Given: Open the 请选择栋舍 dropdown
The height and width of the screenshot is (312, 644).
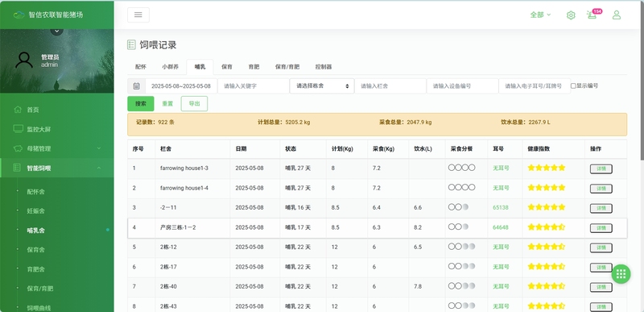Looking at the screenshot, I should coord(322,86).
